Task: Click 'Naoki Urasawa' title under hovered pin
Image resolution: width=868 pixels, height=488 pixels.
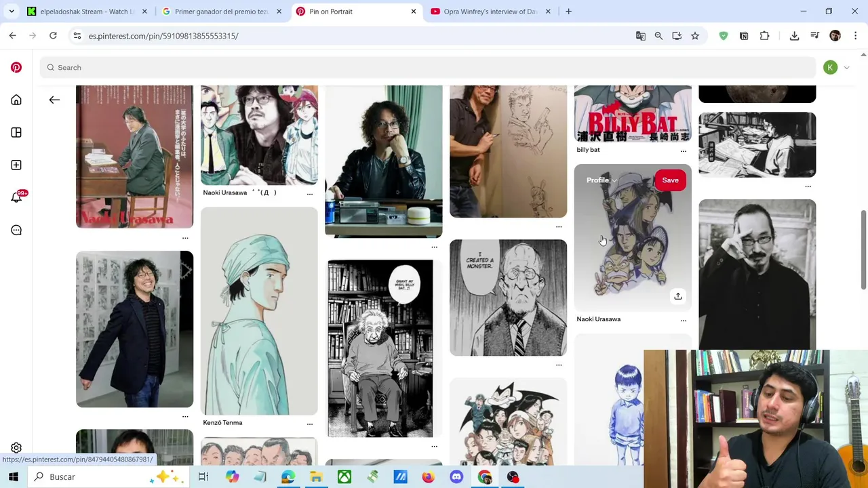Action: tap(598, 319)
